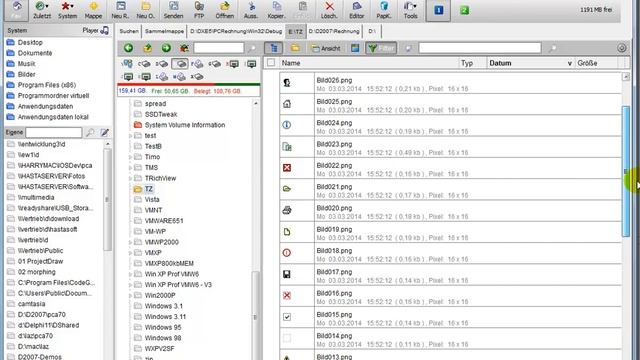
Task: Click the Bild025.png house thumbnail
Action: (287, 104)
